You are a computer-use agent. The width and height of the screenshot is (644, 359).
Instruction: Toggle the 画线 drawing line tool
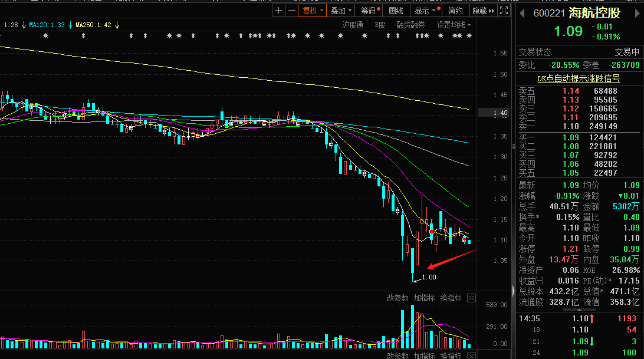click(396, 11)
